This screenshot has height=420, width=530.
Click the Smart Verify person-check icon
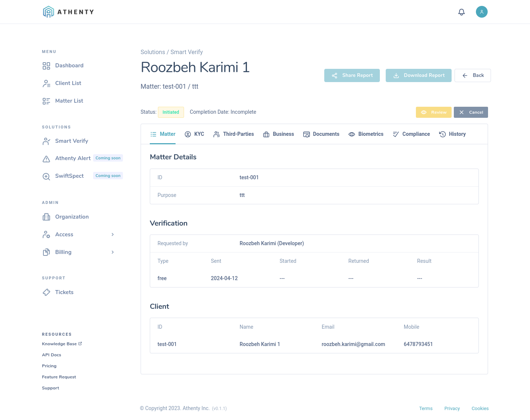pos(46,141)
